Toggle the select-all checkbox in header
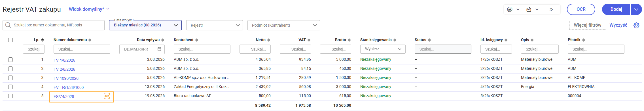The height and width of the screenshot is (111, 644). (x=10, y=40)
